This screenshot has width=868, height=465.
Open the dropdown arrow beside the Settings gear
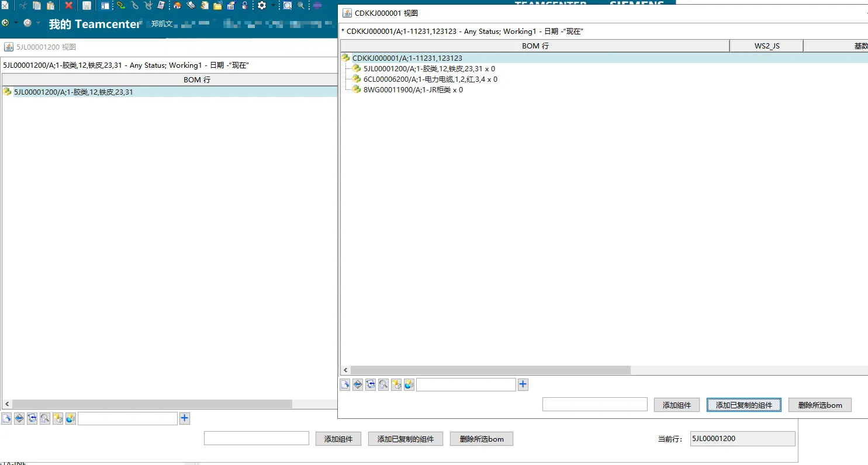coord(272,5)
